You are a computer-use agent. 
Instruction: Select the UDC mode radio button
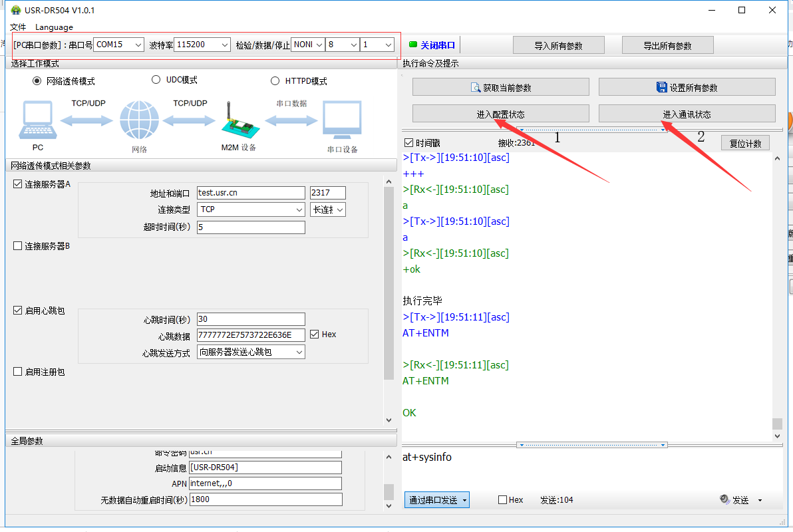click(156, 80)
